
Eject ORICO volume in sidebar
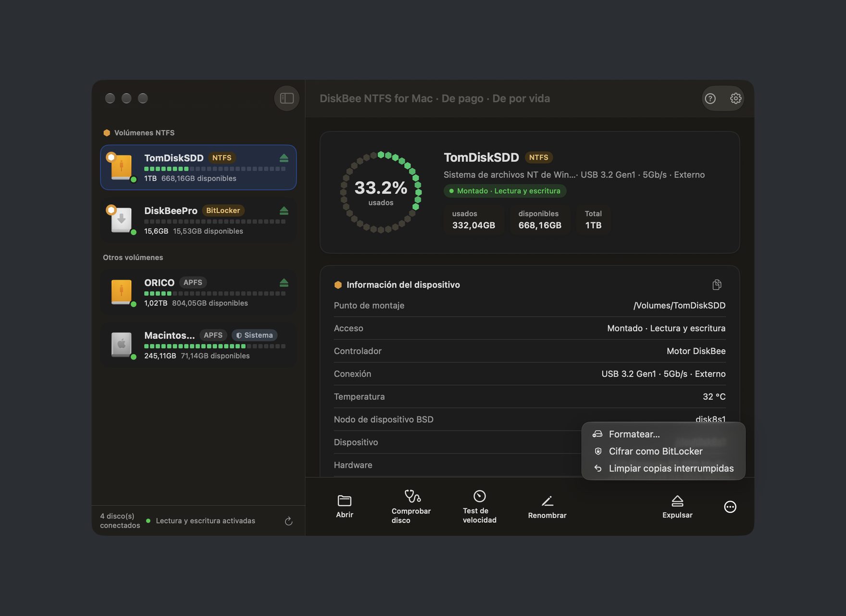[284, 283]
